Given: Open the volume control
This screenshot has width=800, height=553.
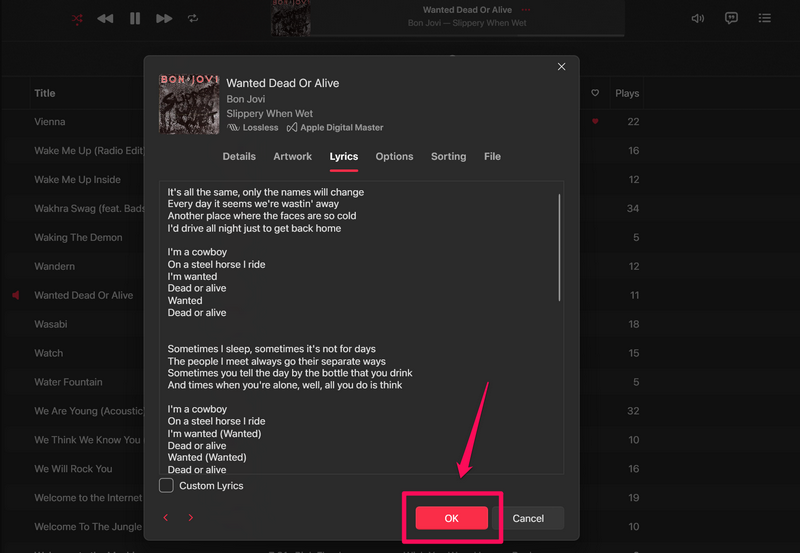Looking at the screenshot, I should 697,19.
